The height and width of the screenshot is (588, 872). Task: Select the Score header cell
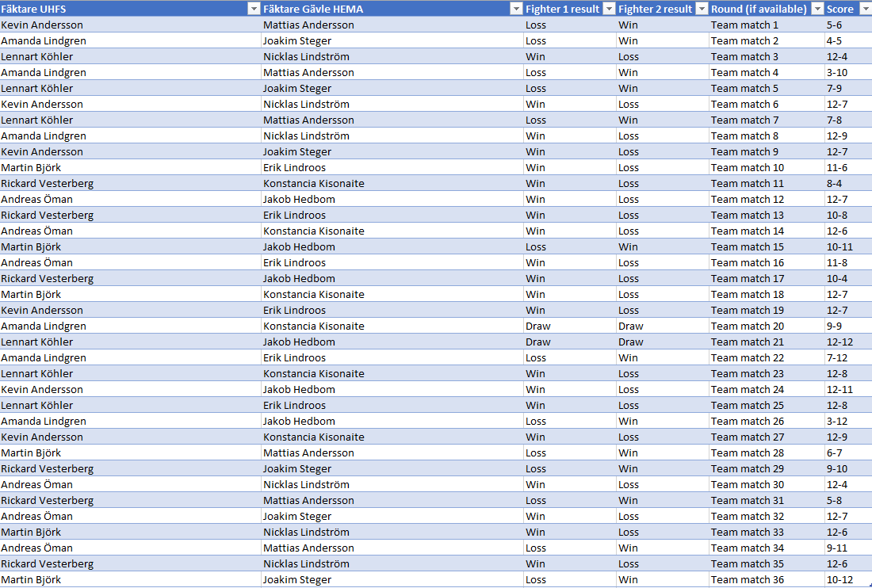849,9
